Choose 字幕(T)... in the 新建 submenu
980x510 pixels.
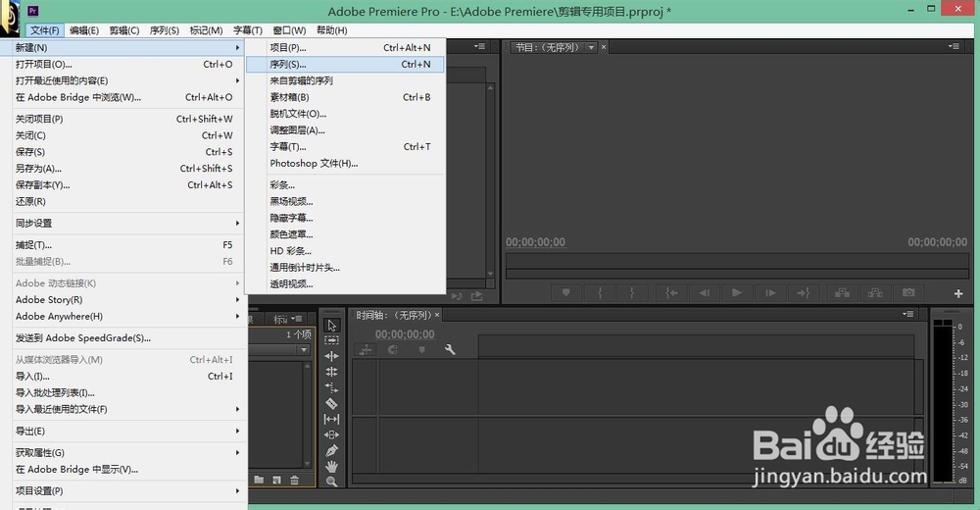point(345,147)
